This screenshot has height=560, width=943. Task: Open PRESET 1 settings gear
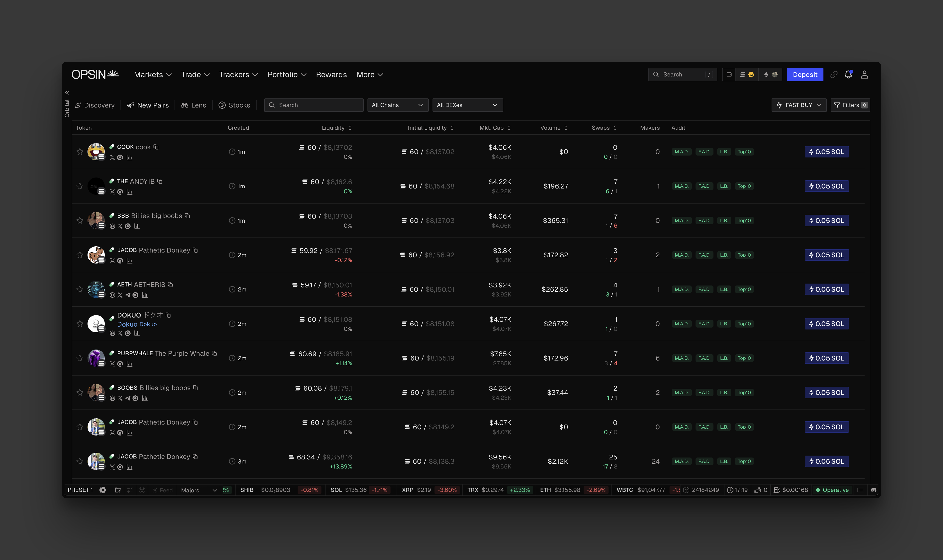103,490
